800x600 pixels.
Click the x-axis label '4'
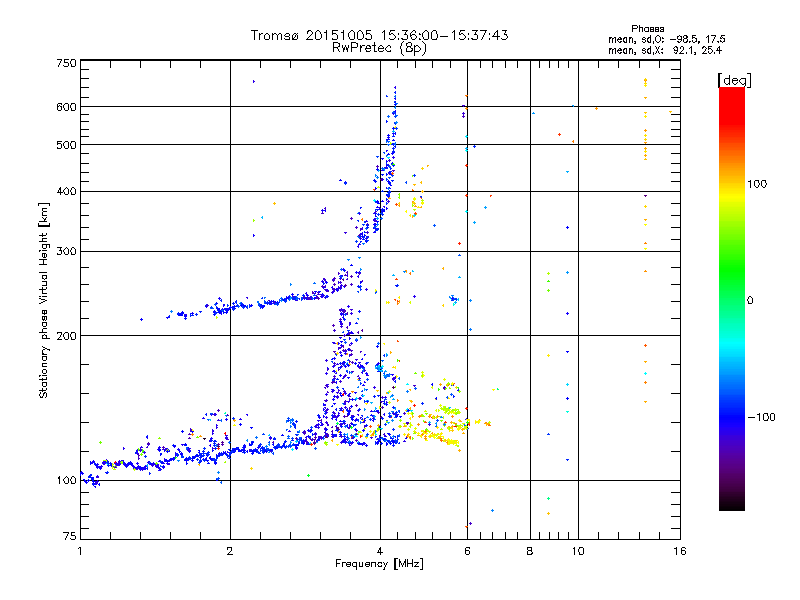(380, 551)
